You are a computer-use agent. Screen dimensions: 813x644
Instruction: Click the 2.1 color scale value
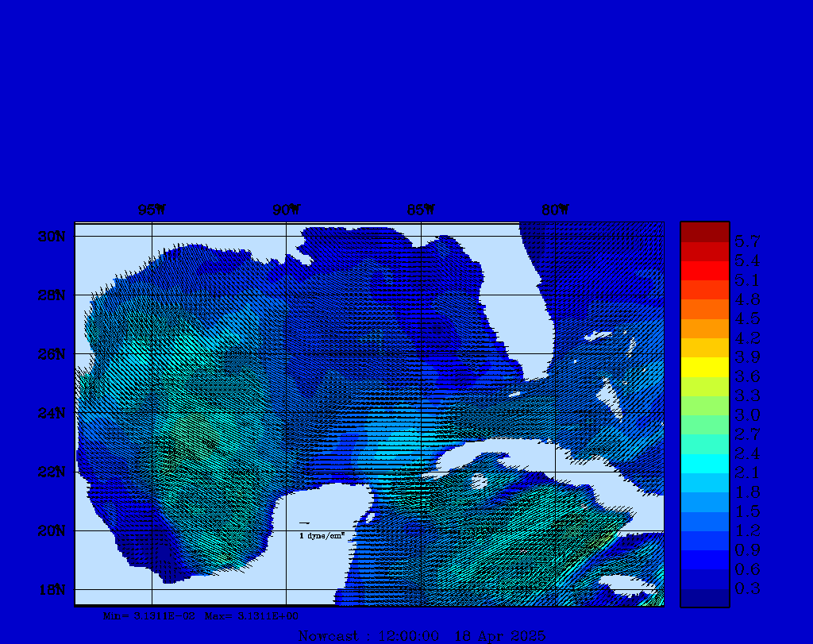[x=747, y=472]
